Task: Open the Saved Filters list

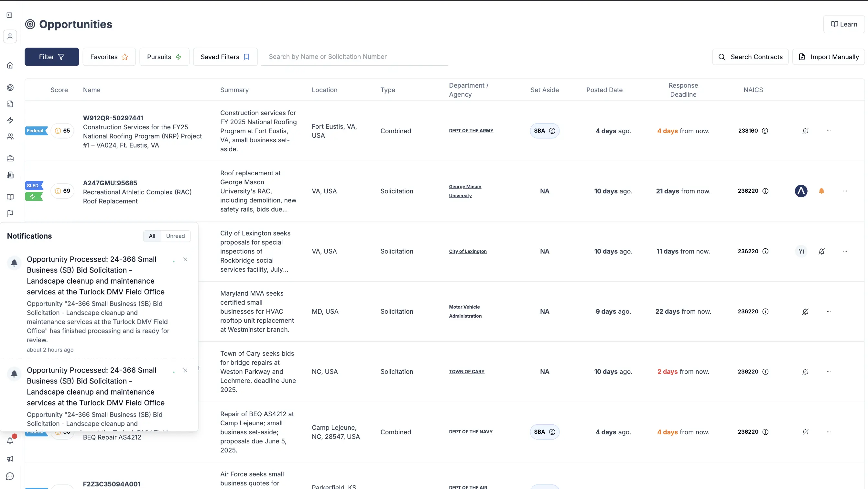Action: tap(225, 57)
